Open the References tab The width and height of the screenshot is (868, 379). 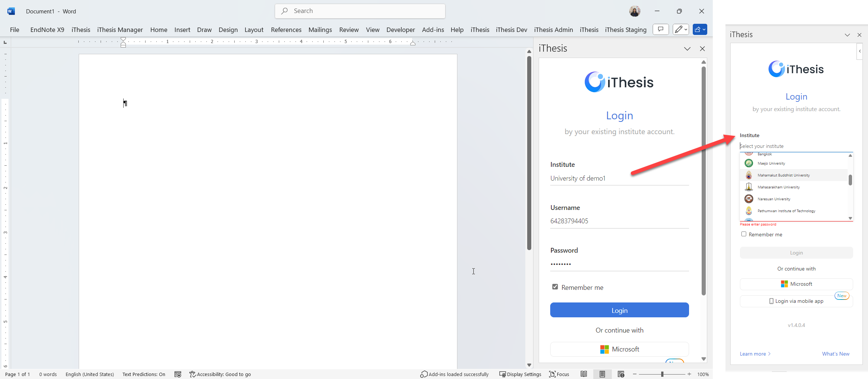coord(286,30)
